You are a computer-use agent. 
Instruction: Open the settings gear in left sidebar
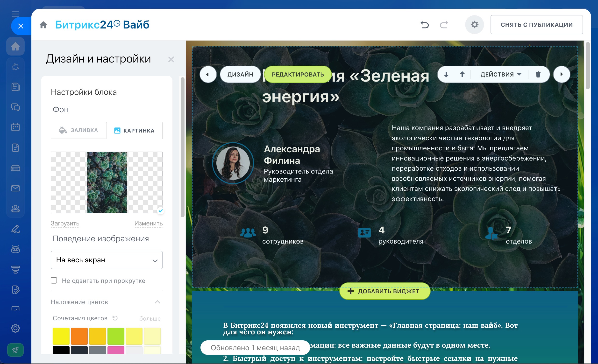[15, 328]
